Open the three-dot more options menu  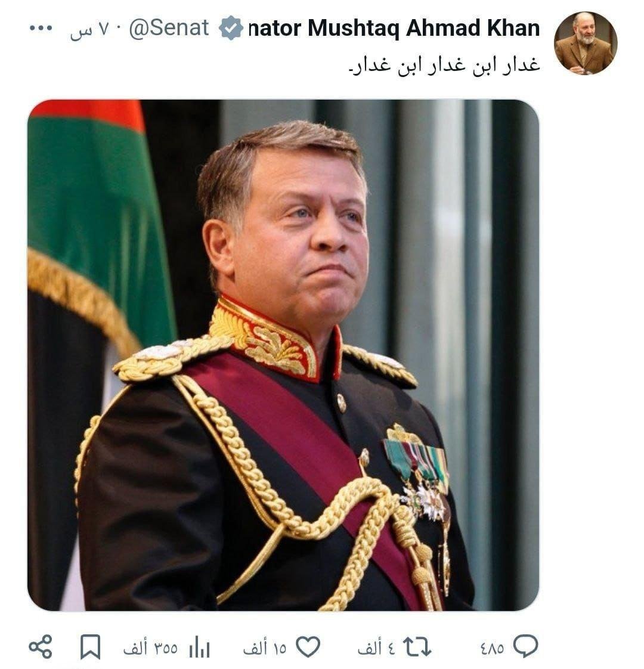pyautogui.click(x=41, y=29)
